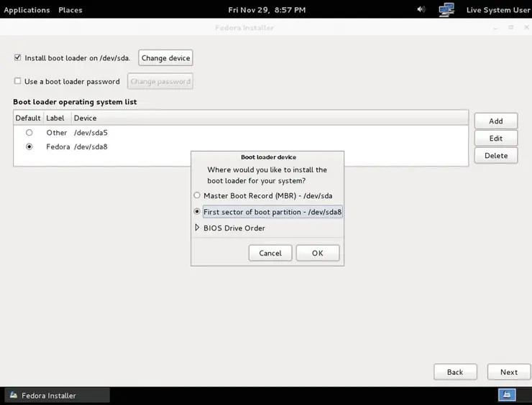Click the Next button
Viewport: 532px width, 405px height.
(508, 372)
